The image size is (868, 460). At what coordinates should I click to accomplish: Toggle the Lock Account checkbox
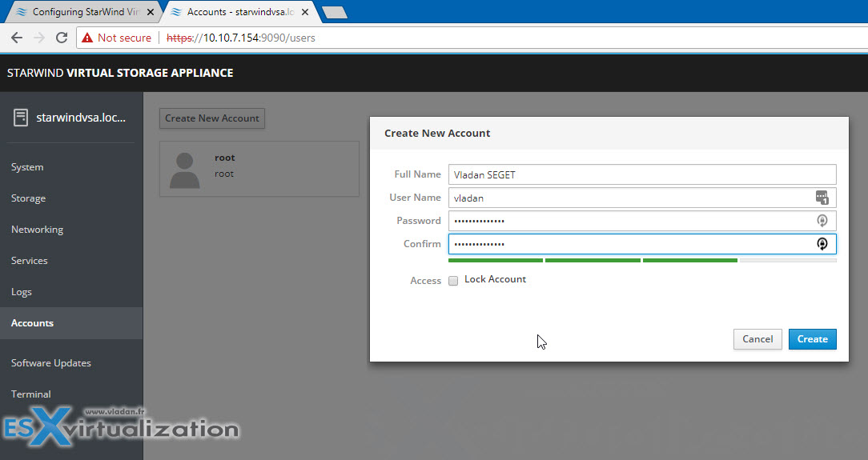tap(453, 280)
